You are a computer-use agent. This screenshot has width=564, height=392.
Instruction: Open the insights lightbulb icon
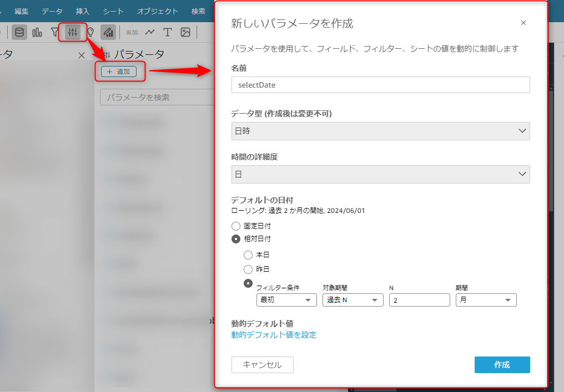click(x=90, y=32)
